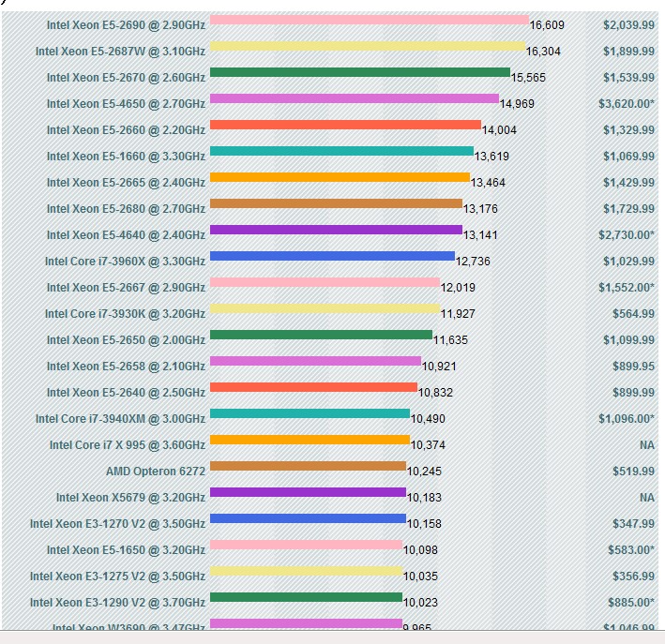Select Intel Xeon E5-2650 @ 2.00GHz
665x644 pixels.
126,340
